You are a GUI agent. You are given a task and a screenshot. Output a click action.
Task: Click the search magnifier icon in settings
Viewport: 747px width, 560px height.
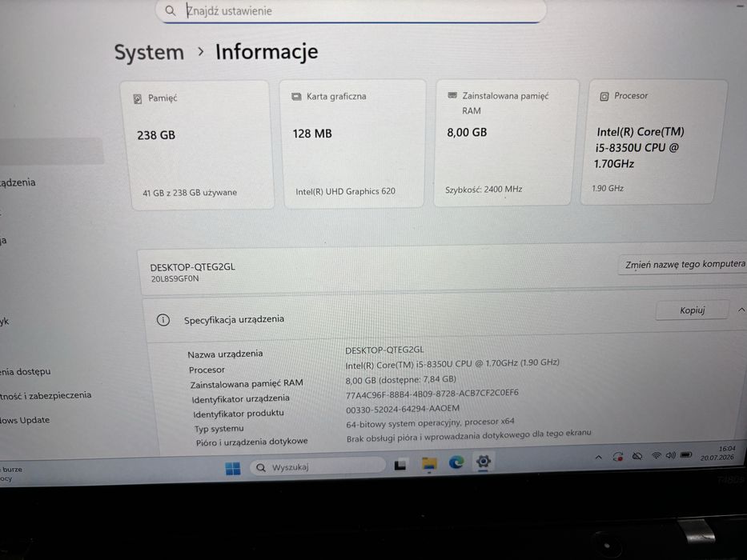point(170,10)
